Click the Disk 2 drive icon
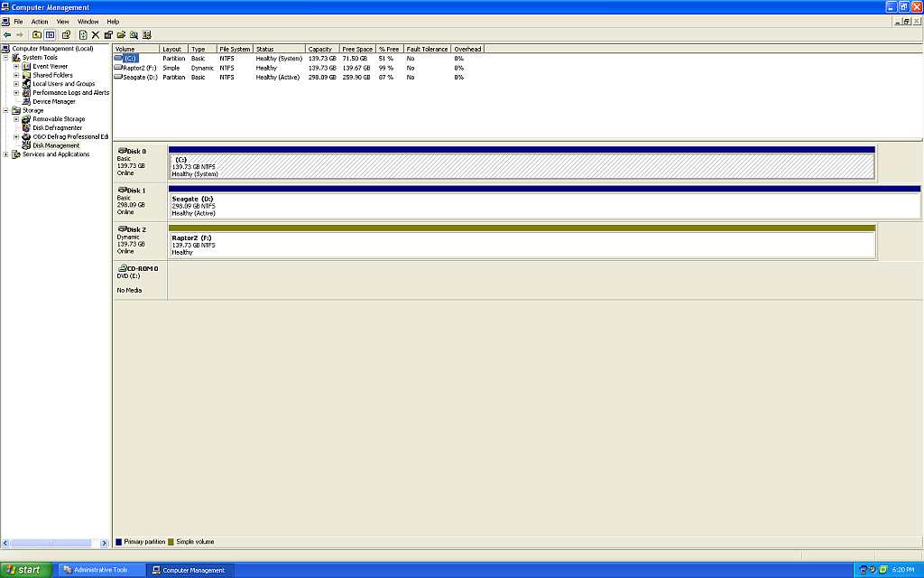The height and width of the screenshot is (578, 924). (x=123, y=228)
